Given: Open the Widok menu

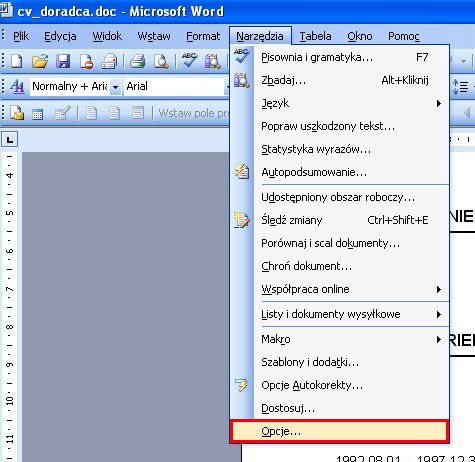Looking at the screenshot, I should pos(107,36).
